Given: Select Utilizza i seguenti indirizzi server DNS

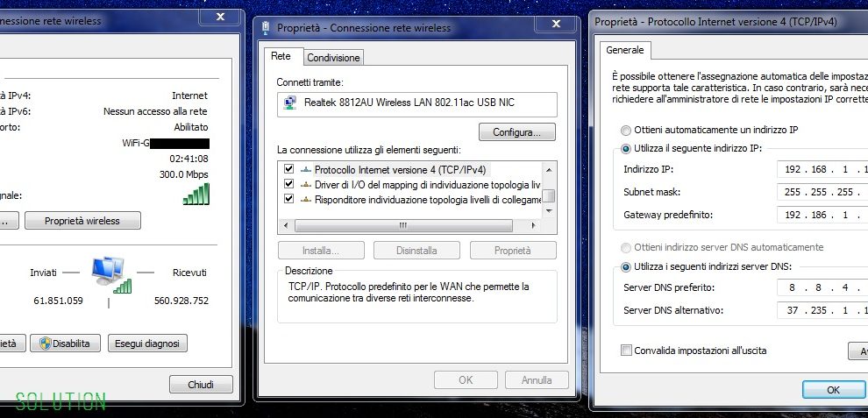Looking at the screenshot, I should coord(625,267).
